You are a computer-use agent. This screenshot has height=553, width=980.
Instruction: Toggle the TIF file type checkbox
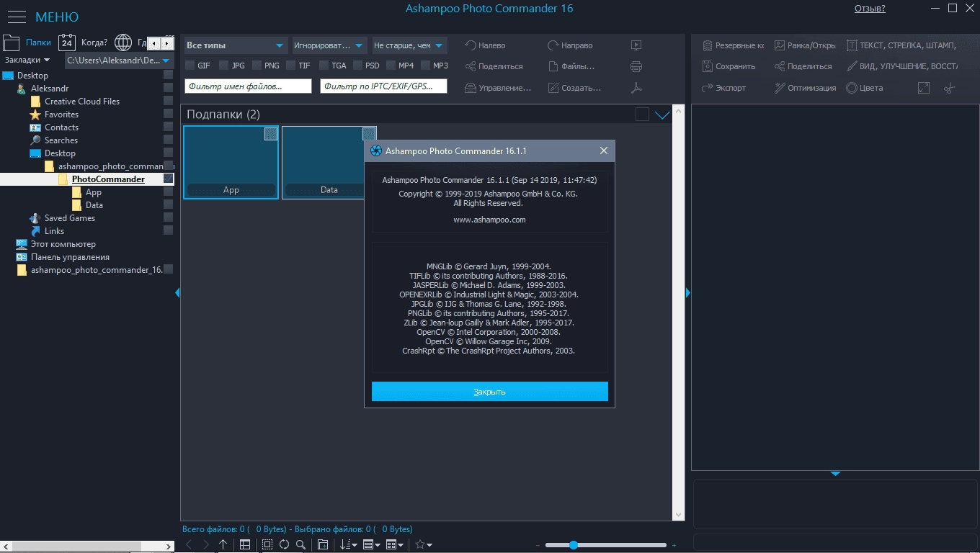[x=291, y=66]
